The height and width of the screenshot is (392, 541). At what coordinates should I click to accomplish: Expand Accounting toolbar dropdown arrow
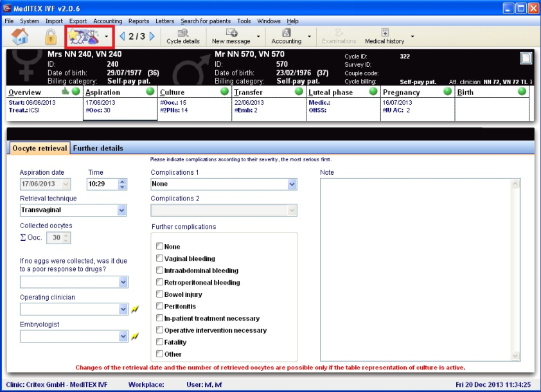[309, 36]
